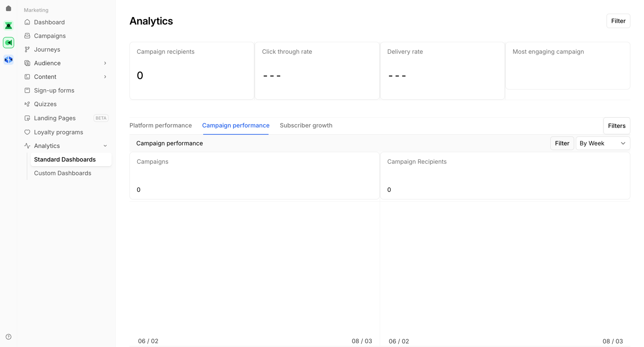Screen dimensions: 644x347
Task: Click the Analytics page heading
Action: click(151, 21)
